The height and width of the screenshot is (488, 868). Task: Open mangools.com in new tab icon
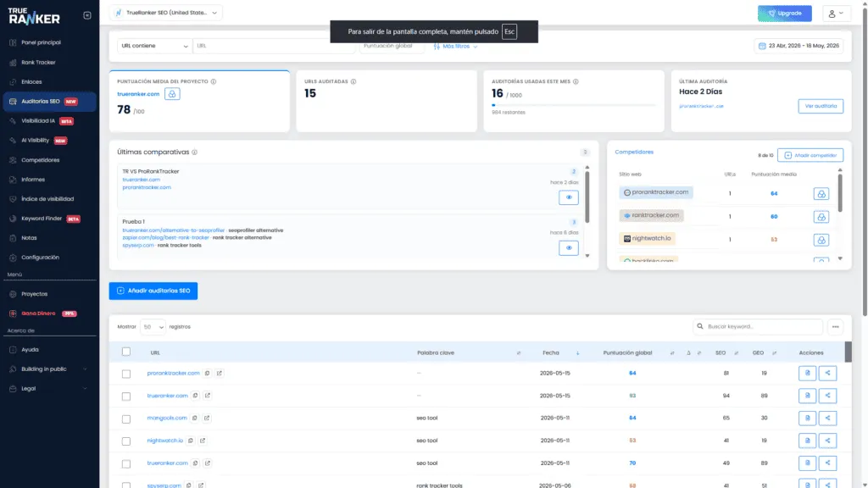[207, 419]
